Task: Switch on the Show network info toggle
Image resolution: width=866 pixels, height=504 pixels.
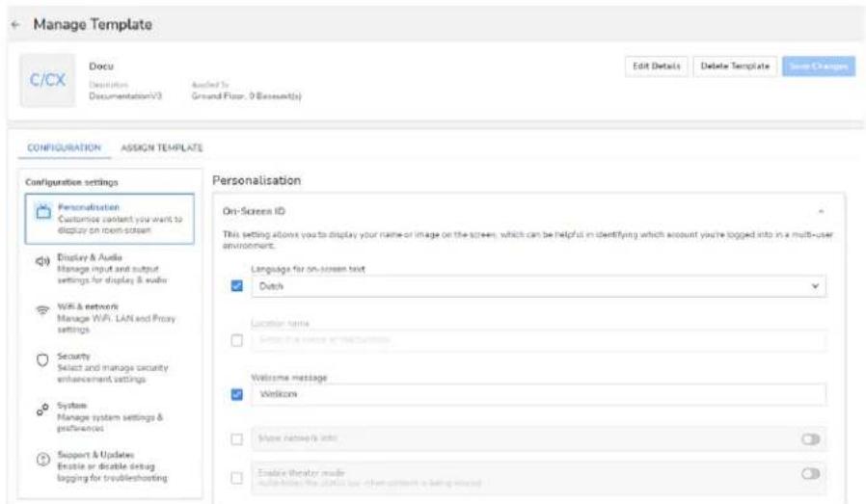Action: pyautogui.click(x=810, y=439)
